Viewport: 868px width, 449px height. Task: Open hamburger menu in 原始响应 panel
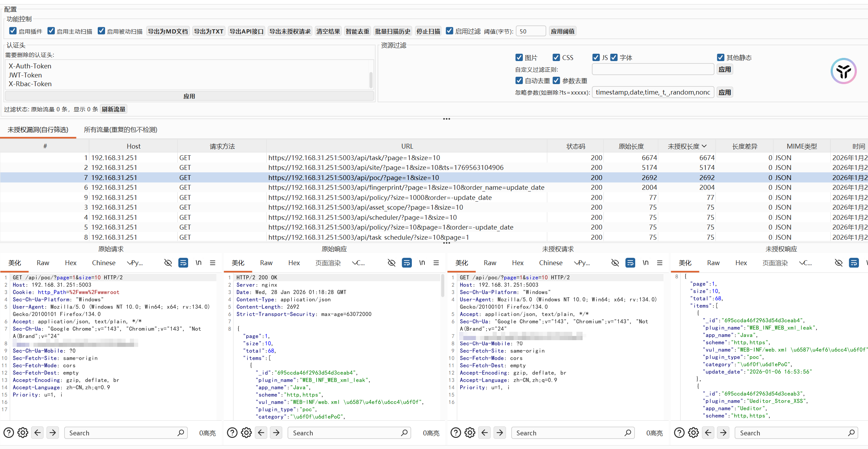pos(436,263)
